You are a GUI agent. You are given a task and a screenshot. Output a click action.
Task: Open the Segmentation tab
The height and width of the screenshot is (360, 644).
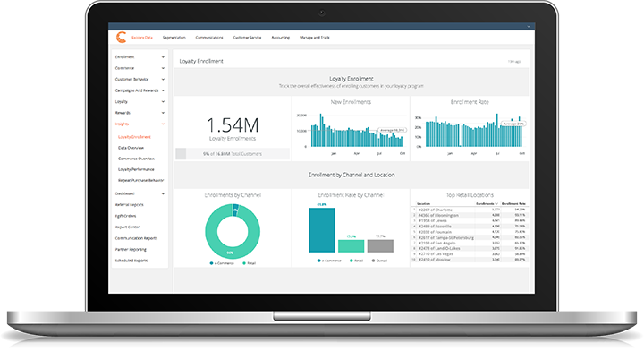point(174,38)
